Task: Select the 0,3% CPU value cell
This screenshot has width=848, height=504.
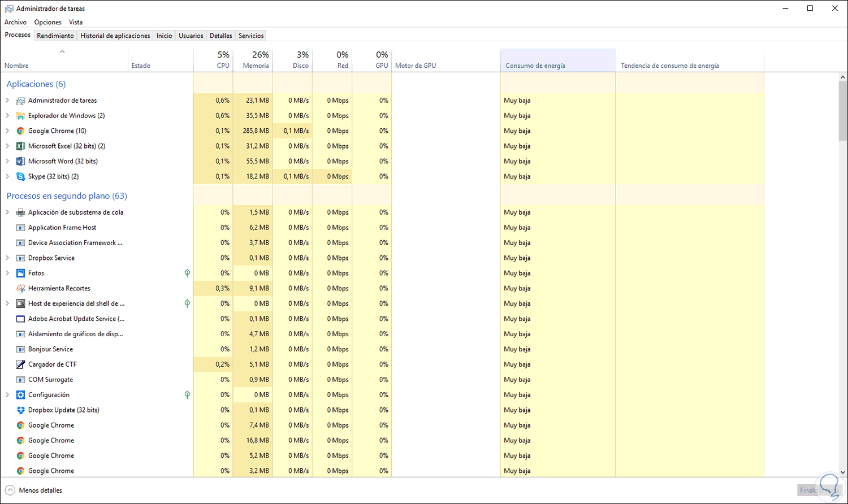Action: coord(213,289)
